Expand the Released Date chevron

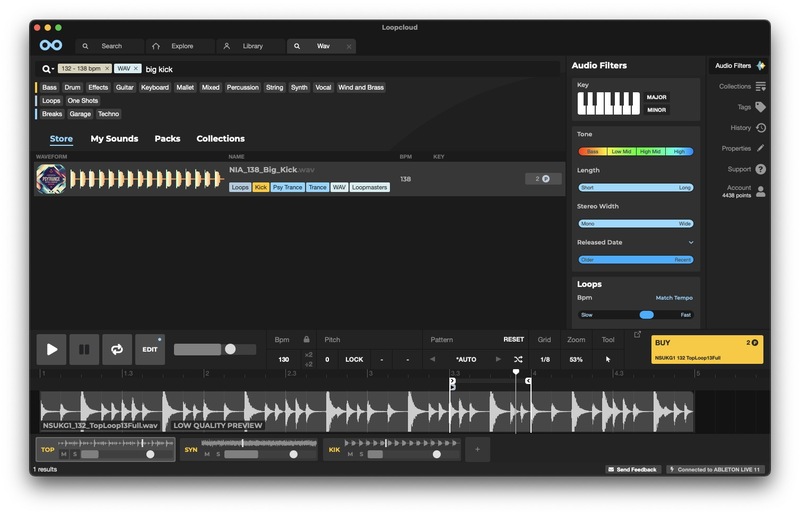tap(691, 242)
